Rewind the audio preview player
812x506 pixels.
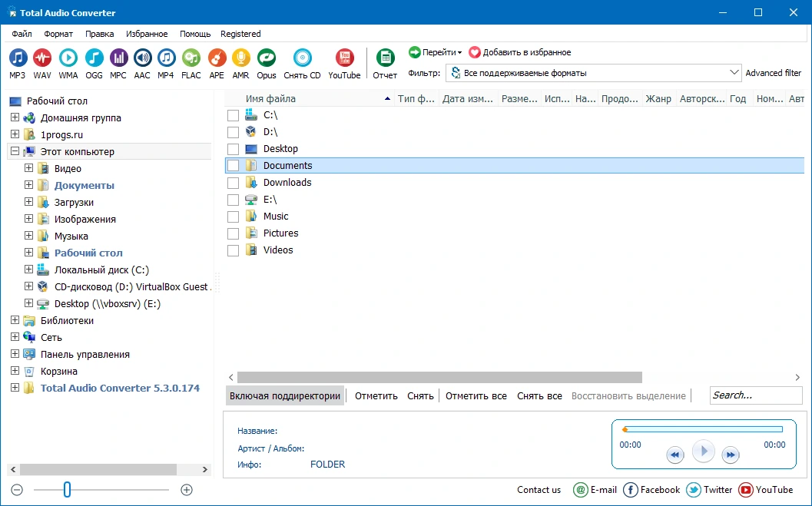coord(674,455)
